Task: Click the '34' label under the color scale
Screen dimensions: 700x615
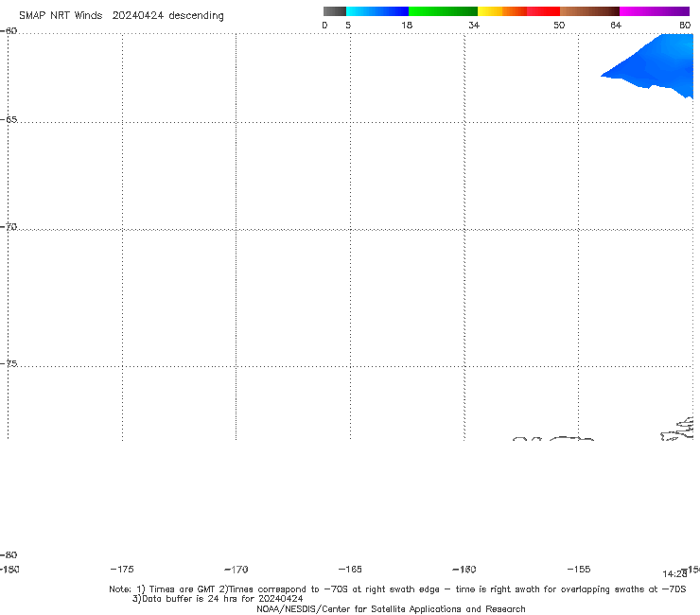Action: point(474,25)
